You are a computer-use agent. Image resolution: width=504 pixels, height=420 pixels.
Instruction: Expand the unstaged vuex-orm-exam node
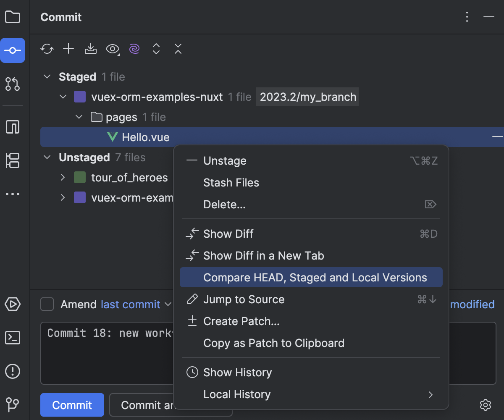[63, 198]
